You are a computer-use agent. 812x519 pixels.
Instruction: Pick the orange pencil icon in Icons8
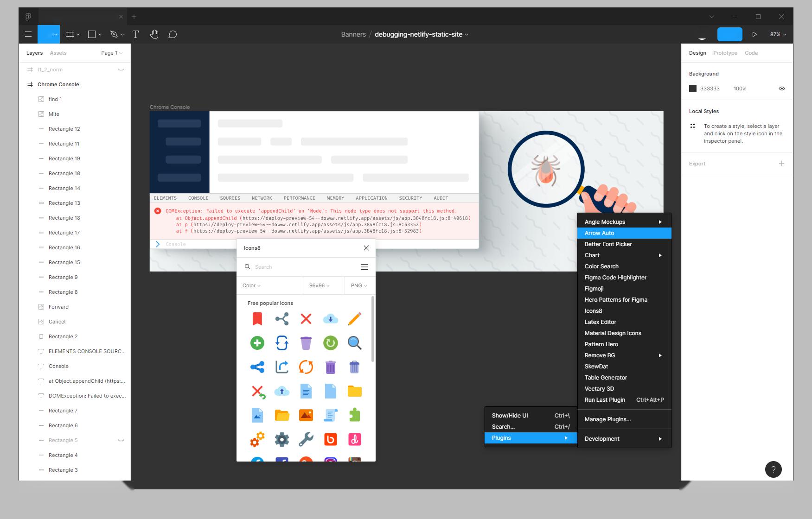355,319
